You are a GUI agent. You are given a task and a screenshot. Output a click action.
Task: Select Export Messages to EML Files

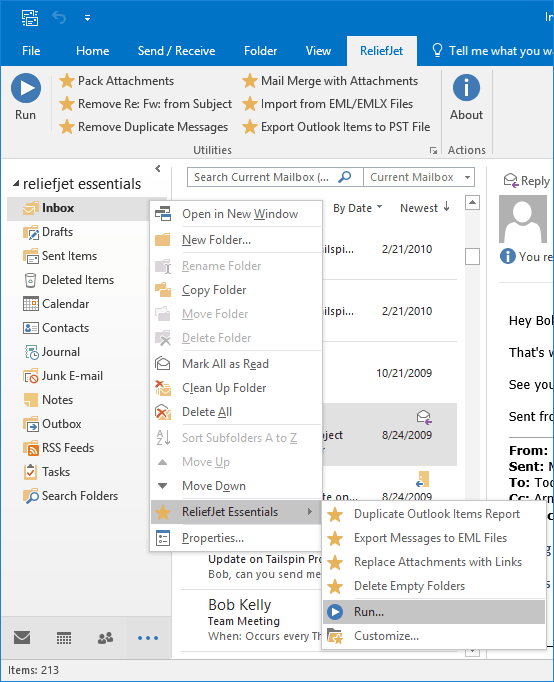434,538
